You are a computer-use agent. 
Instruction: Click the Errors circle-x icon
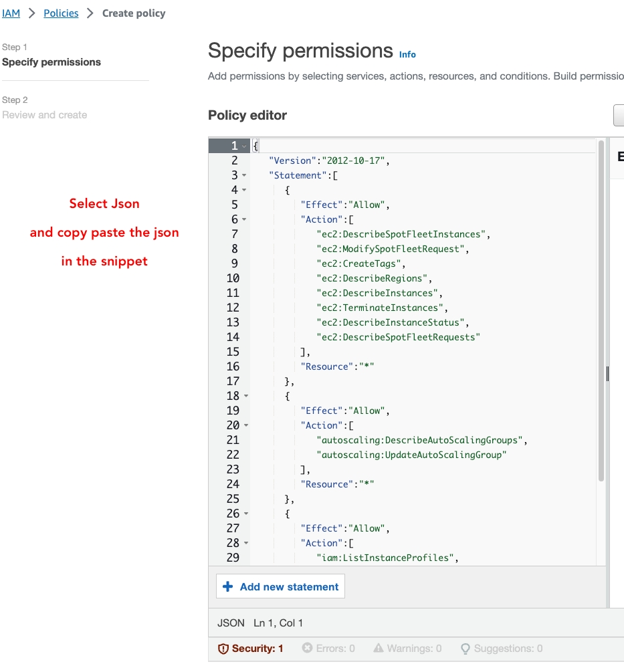[x=307, y=648]
